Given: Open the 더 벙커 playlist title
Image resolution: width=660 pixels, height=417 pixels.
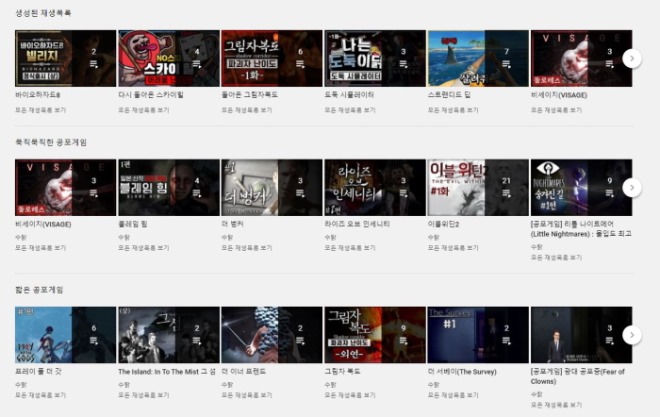Looking at the screenshot, I should pos(232,224).
